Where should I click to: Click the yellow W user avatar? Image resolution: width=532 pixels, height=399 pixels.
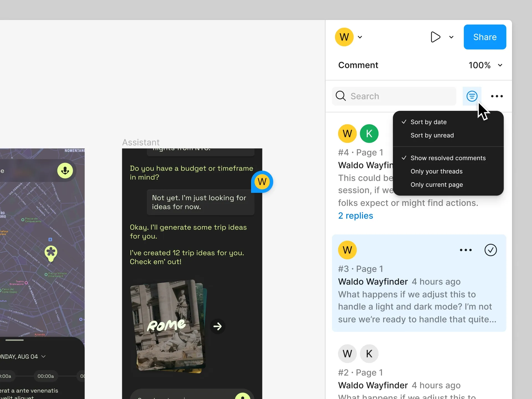point(344,37)
